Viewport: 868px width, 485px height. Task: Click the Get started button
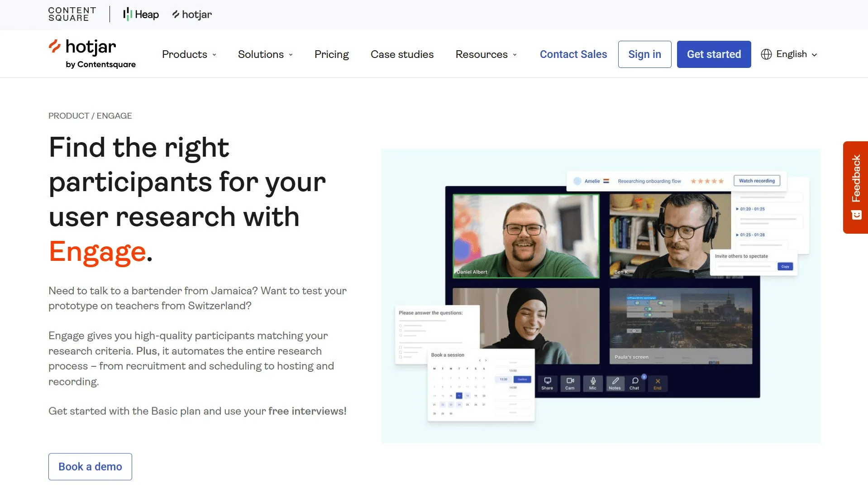pyautogui.click(x=714, y=54)
